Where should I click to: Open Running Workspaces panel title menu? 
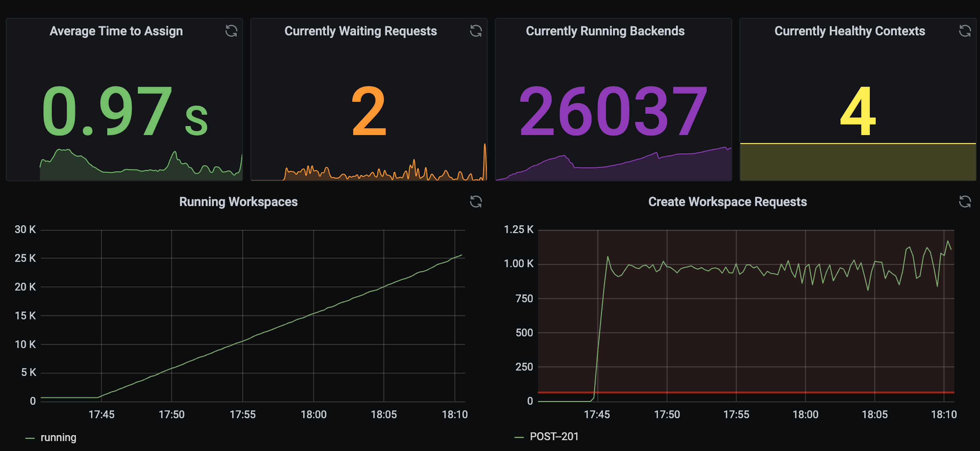pyautogui.click(x=238, y=202)
